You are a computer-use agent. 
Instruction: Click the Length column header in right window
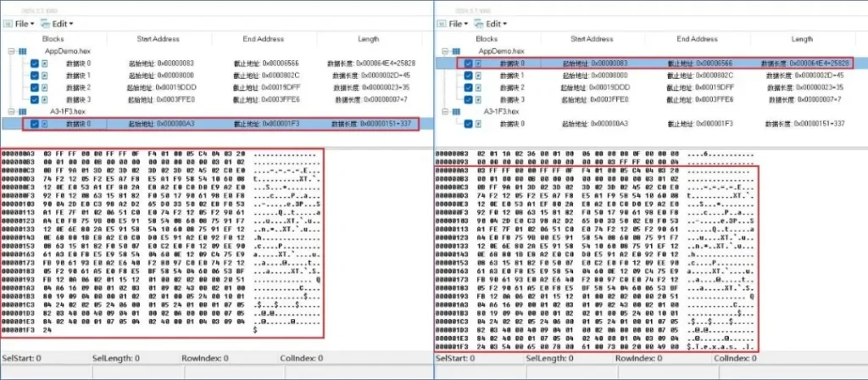(x=802, y=39)
